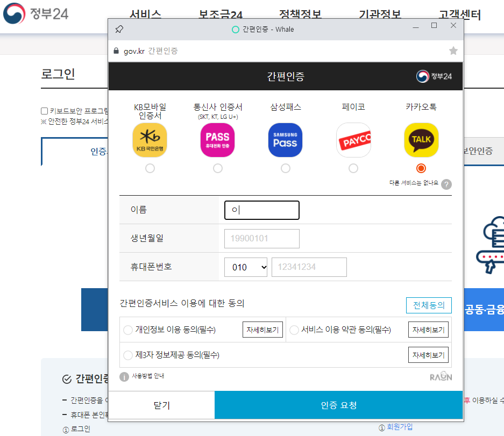
Task: Open the question mark help icon
Action: pyautogui.click(x=446, y=184)
